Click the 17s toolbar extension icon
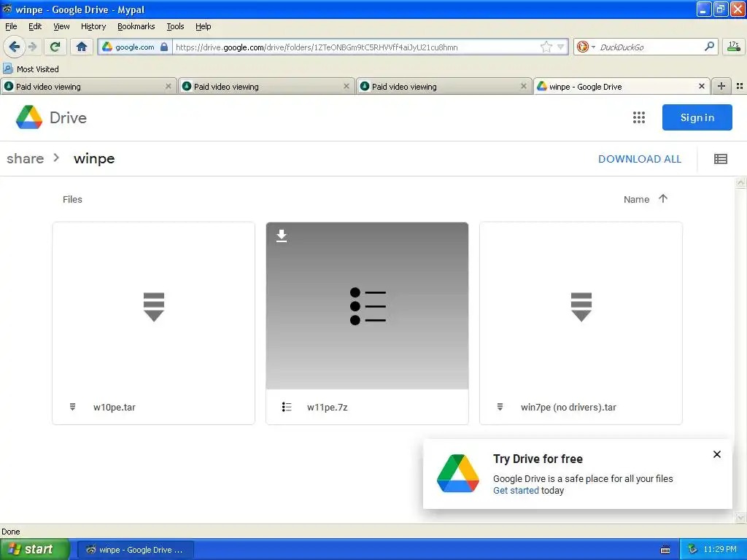 coord(734,47)
